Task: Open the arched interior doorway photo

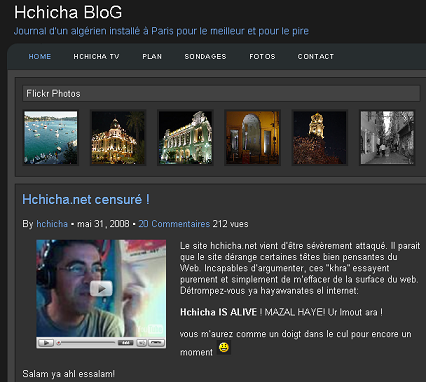Action: click(253, 138)
